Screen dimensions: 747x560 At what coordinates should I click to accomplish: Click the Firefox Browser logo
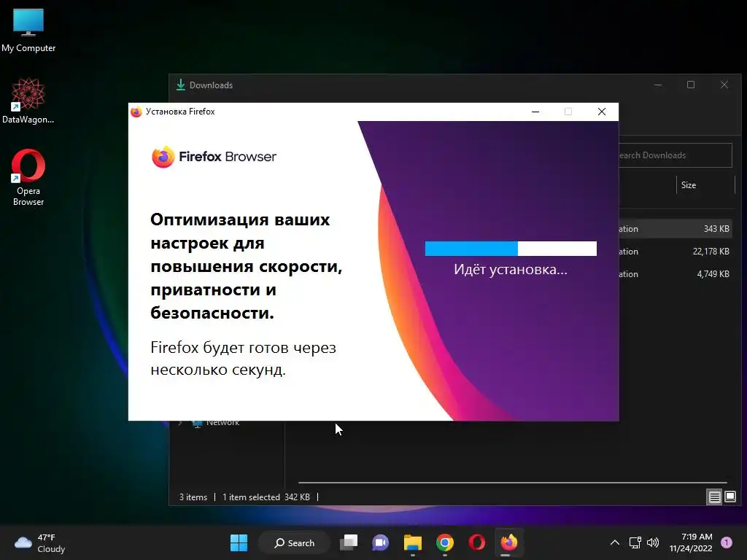(x=214, y=157)
